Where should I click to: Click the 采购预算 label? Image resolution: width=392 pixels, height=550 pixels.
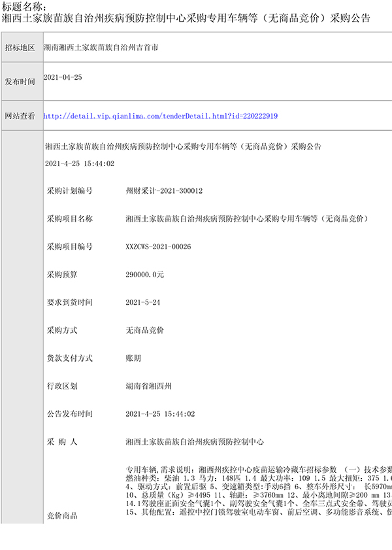point(62,274)
